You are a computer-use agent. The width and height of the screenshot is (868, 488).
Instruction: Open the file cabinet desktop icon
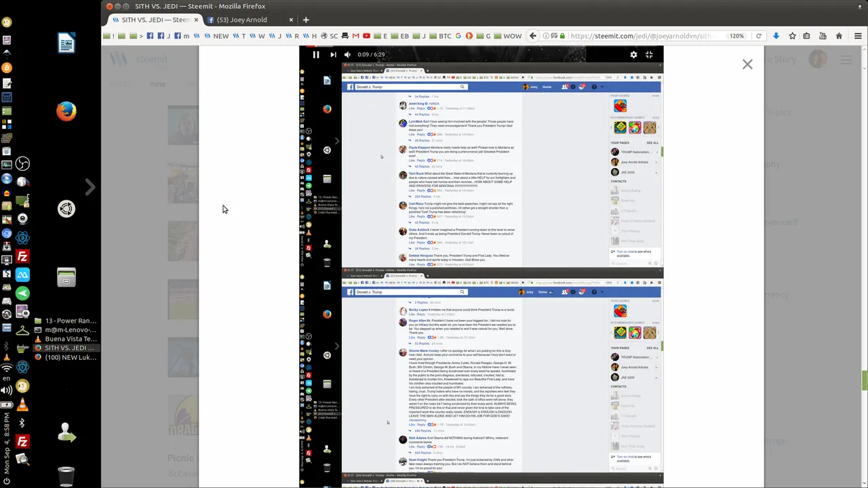[x=66, y=277]
